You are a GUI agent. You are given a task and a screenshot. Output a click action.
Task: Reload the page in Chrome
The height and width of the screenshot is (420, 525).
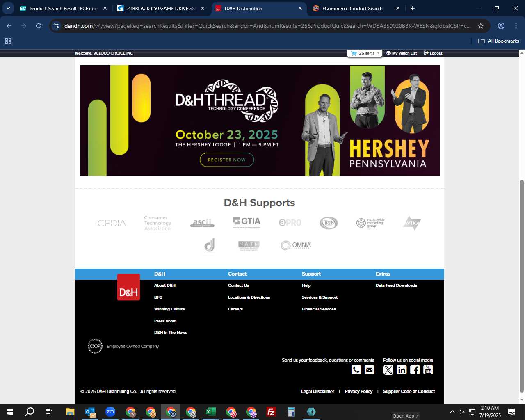coord(39,26)
